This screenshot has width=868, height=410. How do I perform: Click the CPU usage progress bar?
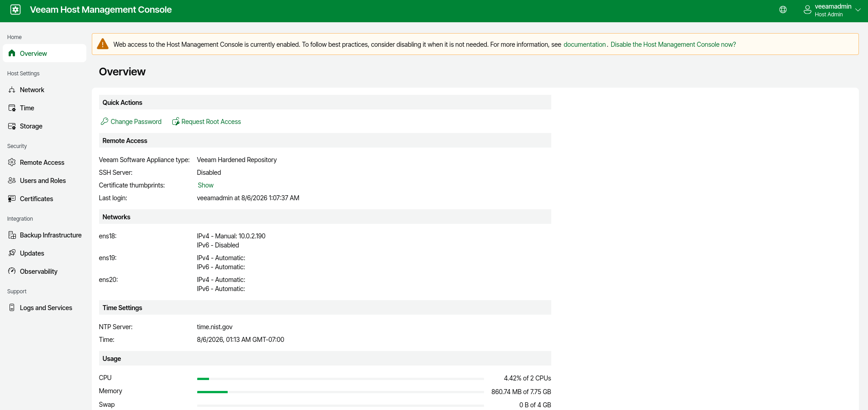(340, 379)
